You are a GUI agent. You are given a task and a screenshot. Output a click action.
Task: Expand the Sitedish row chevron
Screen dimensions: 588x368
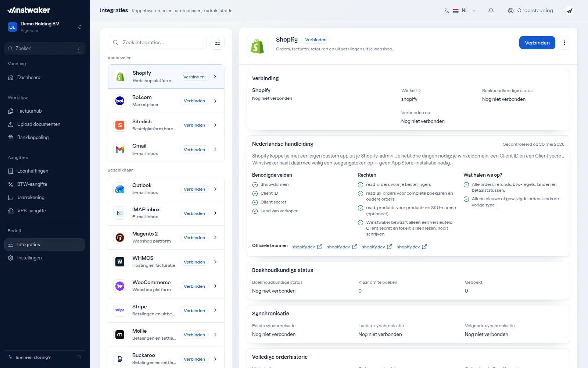(x=215, y=125)
